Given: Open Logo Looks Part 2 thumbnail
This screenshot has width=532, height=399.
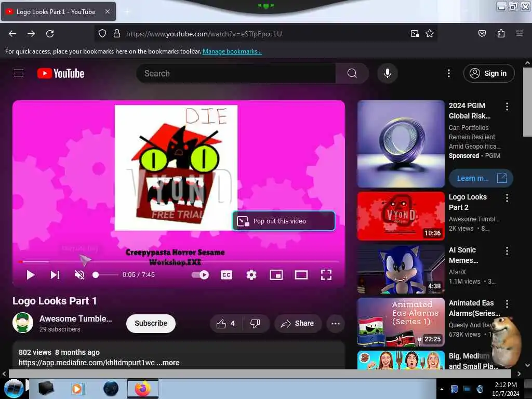Looking at the screenshot, I should (x=401, y=216).
